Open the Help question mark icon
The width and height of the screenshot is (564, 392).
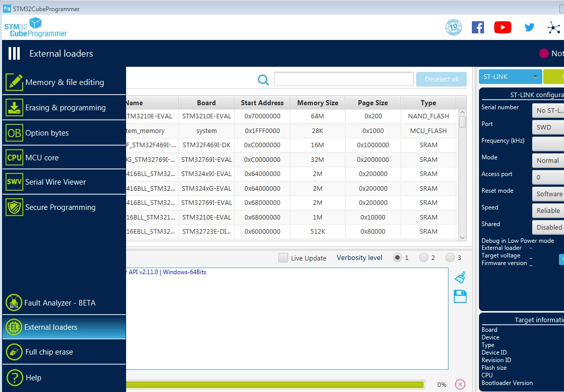click(x=15, y=378)
